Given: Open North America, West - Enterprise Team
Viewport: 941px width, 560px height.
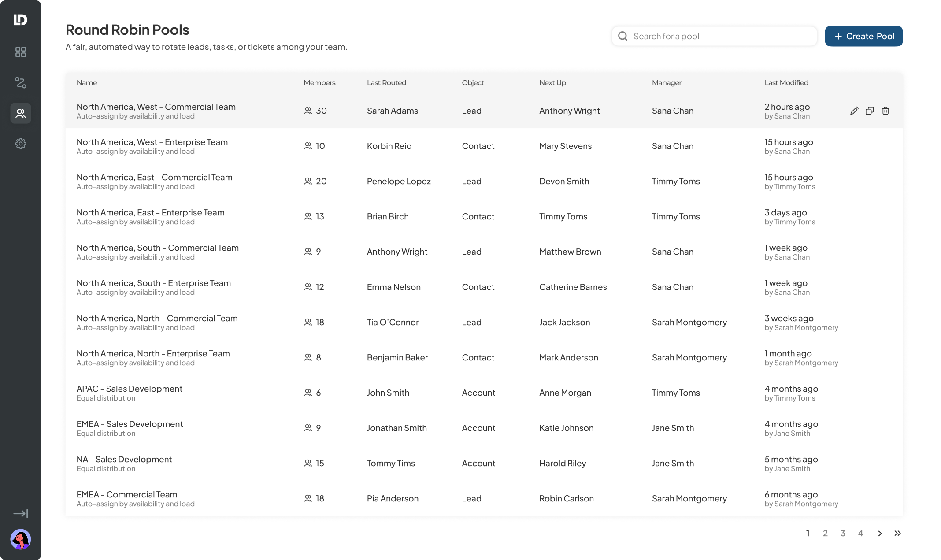Looking at the screenshot, I should click(x=152, y=142).
